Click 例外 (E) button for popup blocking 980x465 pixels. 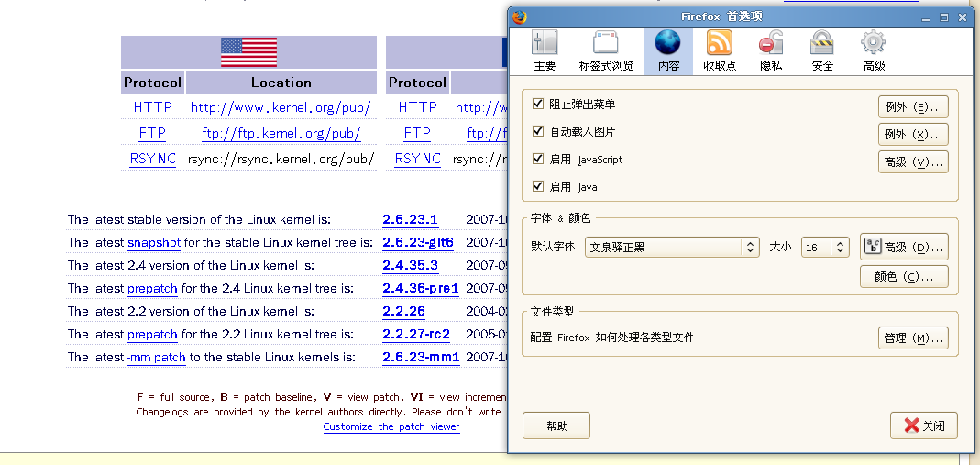pyautogui.click(x=913, y=107)
